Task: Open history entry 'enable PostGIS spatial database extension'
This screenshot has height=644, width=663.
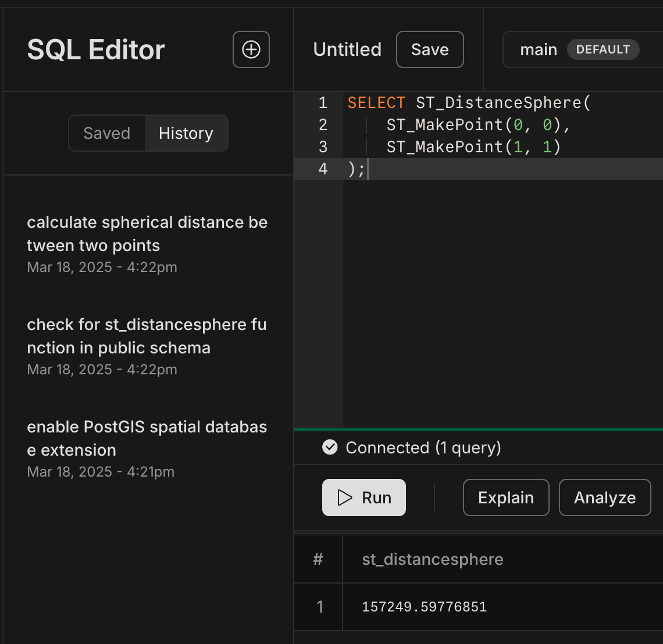Action: [x=148, y=449]
